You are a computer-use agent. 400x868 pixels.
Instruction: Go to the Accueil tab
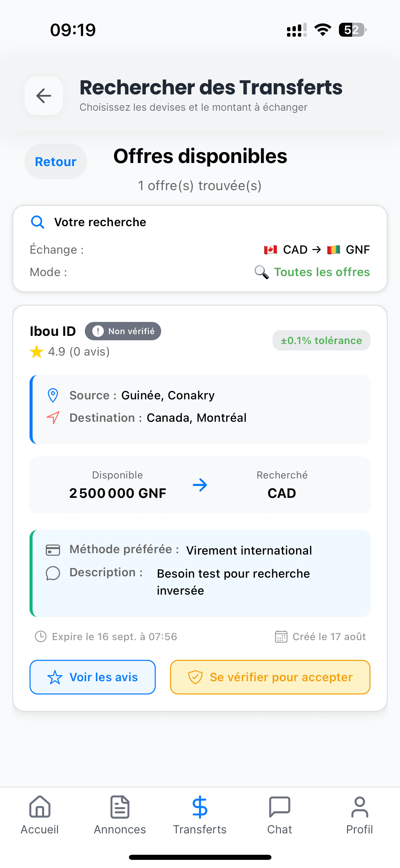(40, 815)
